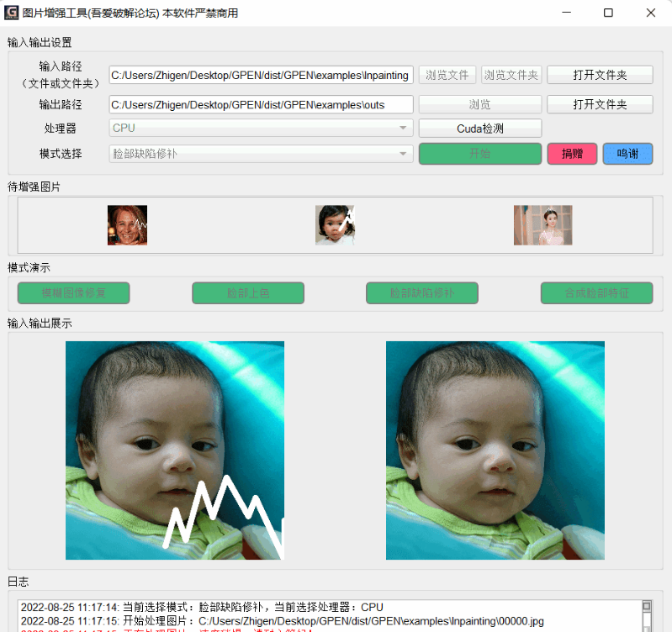Choose the 模糊图像修复 demo mode
Screen dimensions: 672x632
tap(74, 293)
